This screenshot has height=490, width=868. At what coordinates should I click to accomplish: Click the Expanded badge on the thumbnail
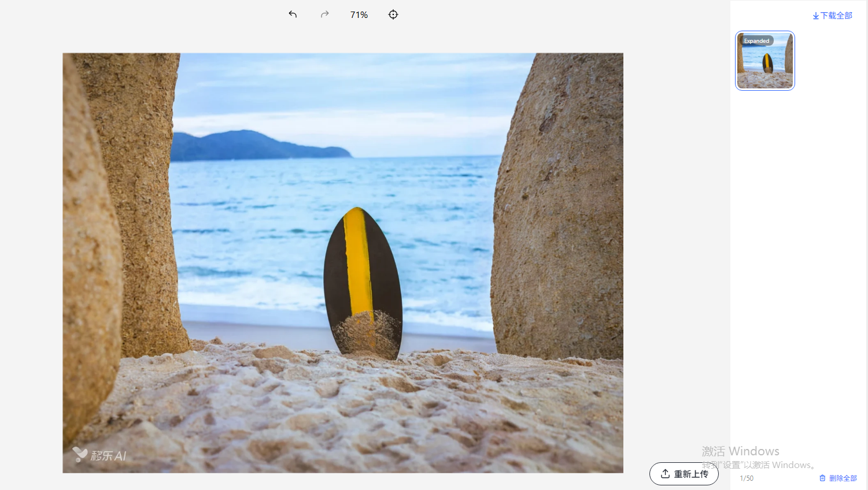coord(756,41)
